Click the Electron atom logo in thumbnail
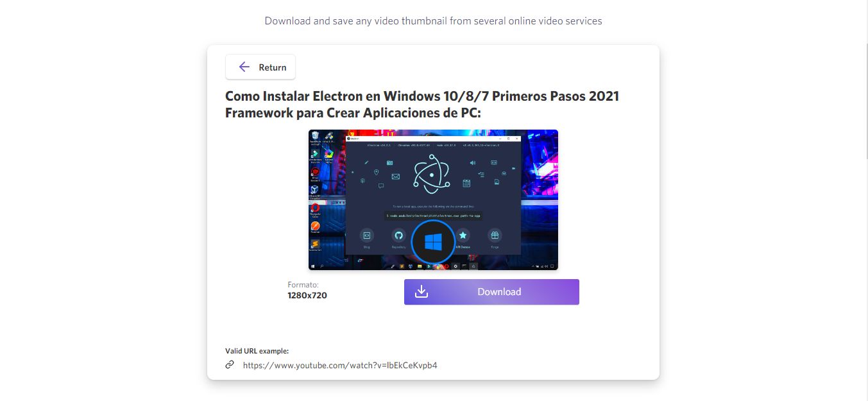Image resolution: width=868 pixels, height=401 pixels. point(432,173)
